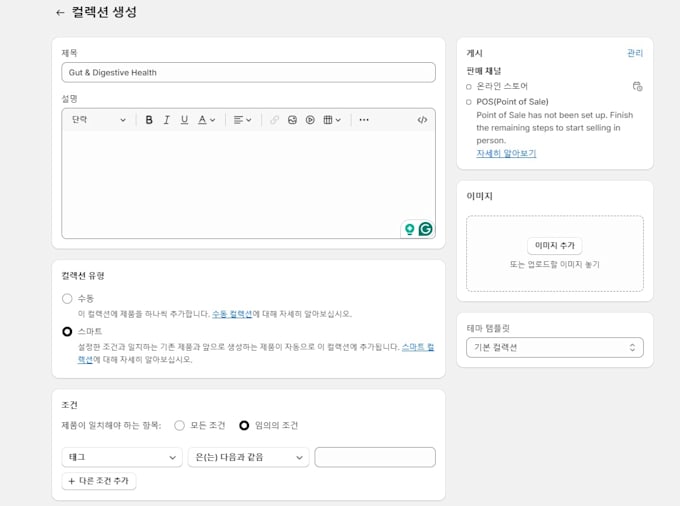Toggle bold formatting in description editor
The height and width of the screenshot is (506, 680).
(x=149, y=120)
